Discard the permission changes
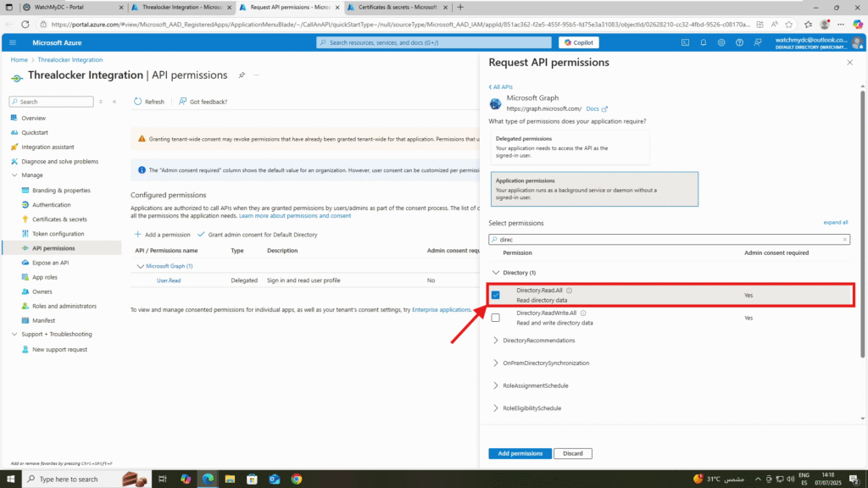The image size is (868, 488). pyautogui.click(x=573, y=454)
